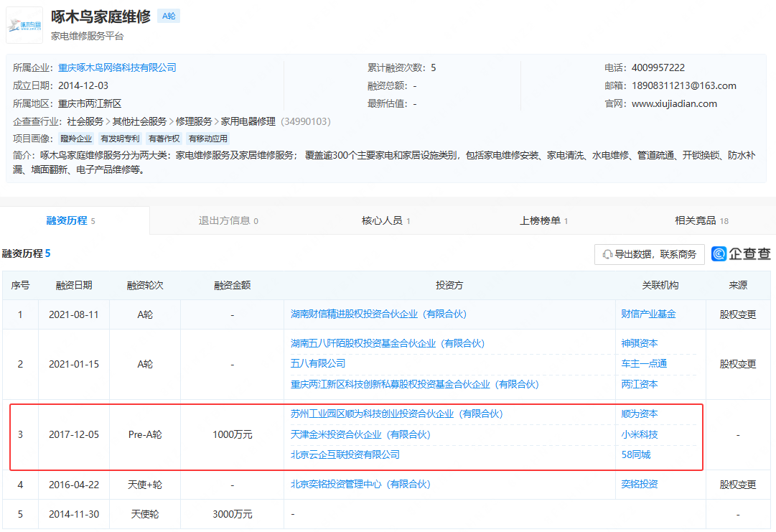Open the 58同城 institution link
The image size is (776, 532).
[x=636, y=454]
